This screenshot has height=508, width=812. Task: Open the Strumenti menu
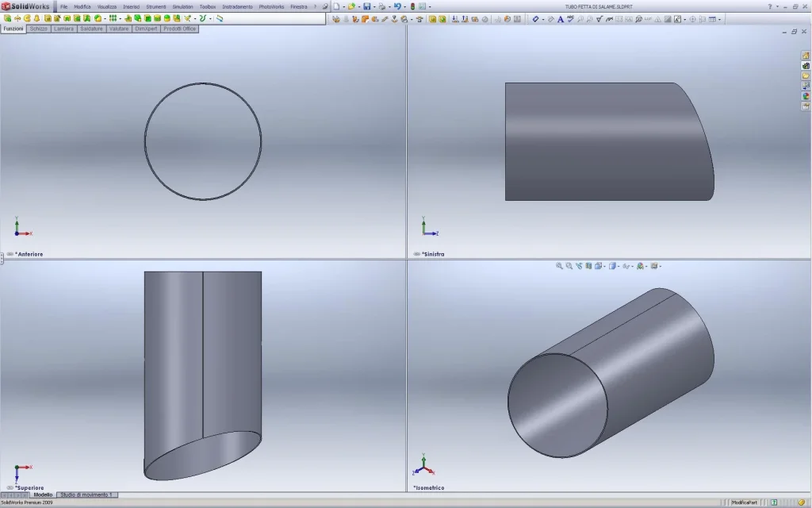pos(156,6)
